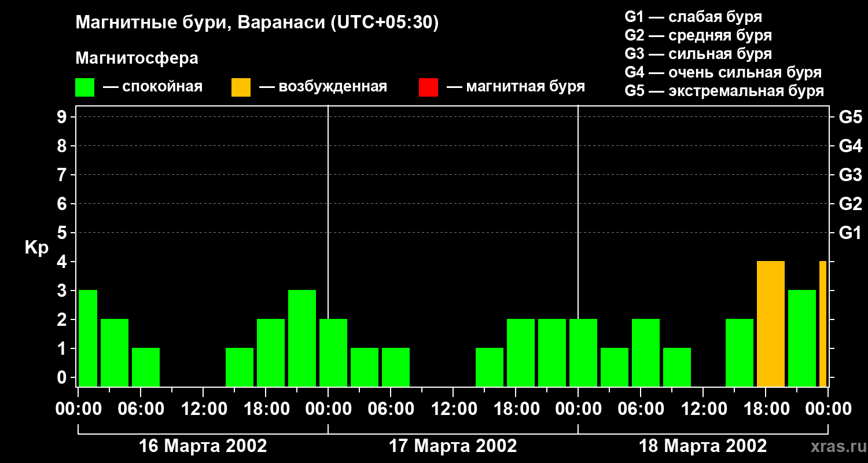
Task: Click the 'Kp' axis label
Action: (x=36, y=247)
